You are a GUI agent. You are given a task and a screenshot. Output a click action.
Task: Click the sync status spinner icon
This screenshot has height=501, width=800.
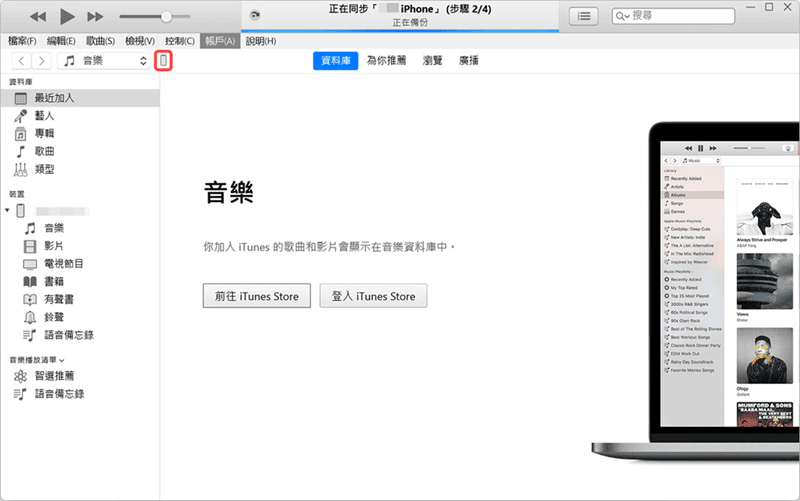click(x=255, y=15)
